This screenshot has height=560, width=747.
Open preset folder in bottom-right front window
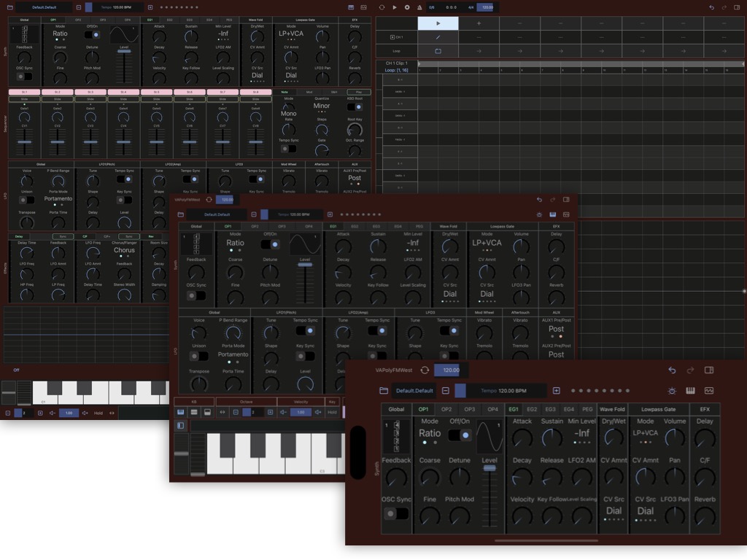(x=384, y=391)
